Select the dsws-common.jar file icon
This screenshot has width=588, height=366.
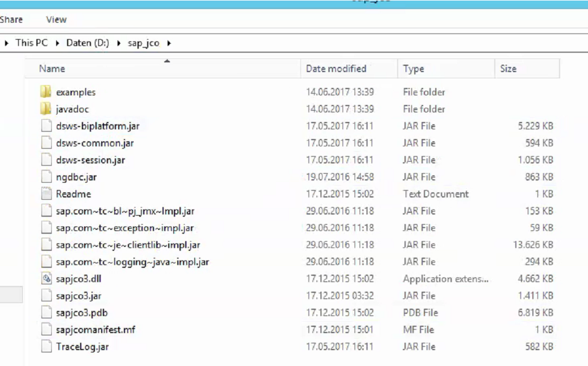[46, 143]
